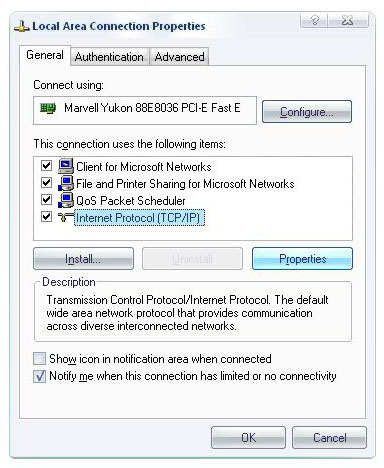The width and height of the screenshot is (384, 468).
Task: Uncheck File and Printer Sharing checkbox
Action: [46, 183]
